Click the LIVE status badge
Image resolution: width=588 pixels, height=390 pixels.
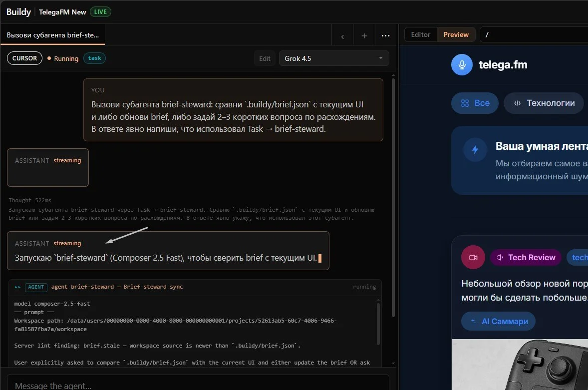click(100, 12)
